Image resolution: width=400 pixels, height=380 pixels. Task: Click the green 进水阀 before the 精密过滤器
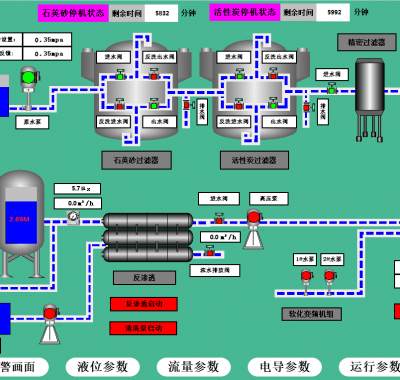tap(331, 89)
